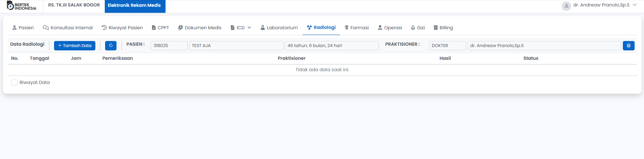Switch to the Konsultasi Internal tab
Image resolution: width=644 pixels, height=159 pixels.
tap(67, 28)
